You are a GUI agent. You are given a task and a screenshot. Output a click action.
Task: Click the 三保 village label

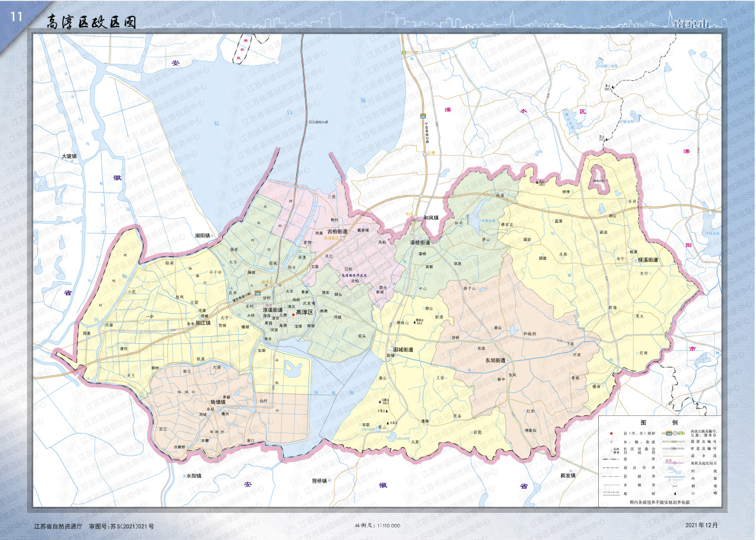[331, 196]
